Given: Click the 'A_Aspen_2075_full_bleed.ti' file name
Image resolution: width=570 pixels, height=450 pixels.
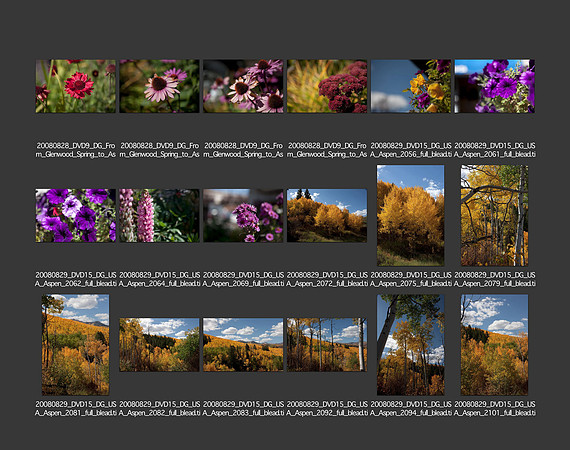Looking at the screenshot, I should click(411, 284).
